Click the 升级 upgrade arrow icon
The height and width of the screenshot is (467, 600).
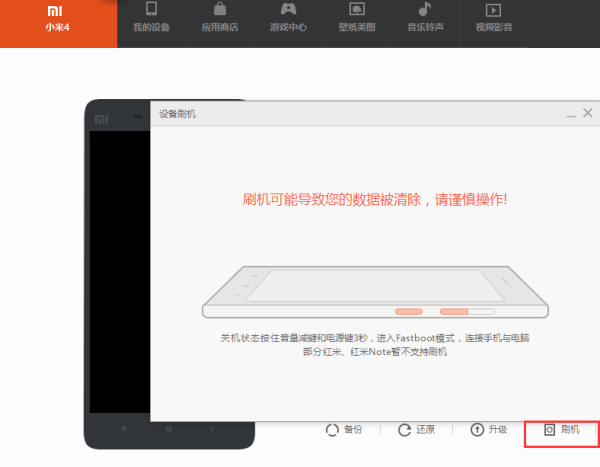point(477,430)
